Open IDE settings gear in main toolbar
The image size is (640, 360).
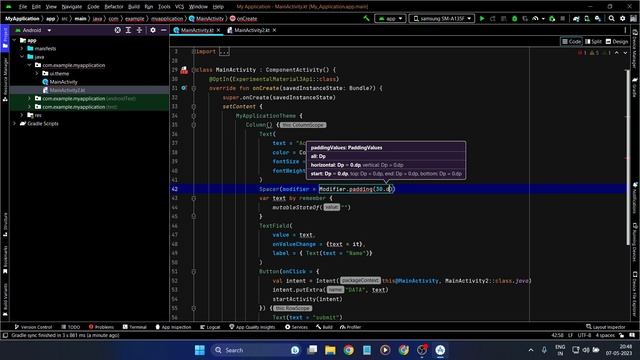coord(622,18)
